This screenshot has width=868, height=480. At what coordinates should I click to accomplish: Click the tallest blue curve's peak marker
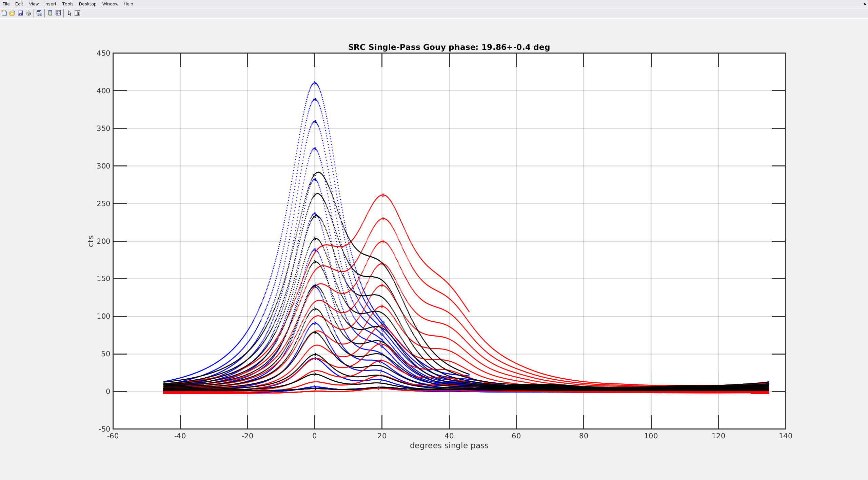[315, 83]
